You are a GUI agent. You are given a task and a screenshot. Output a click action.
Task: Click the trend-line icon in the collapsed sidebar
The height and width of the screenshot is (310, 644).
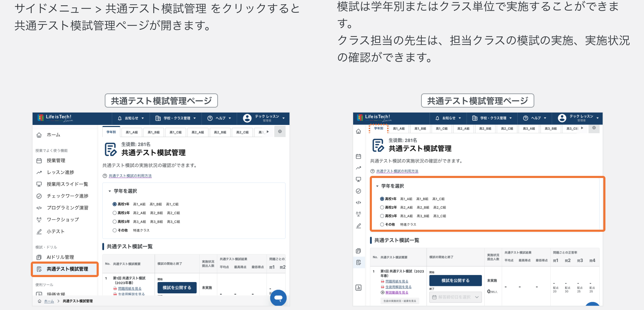click(358, 168)
